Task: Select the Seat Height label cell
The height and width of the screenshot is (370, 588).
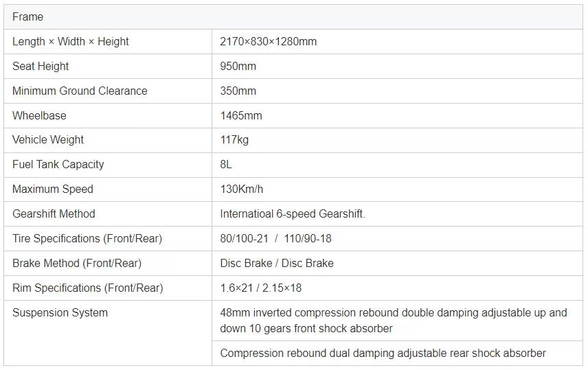Action: (x=108, y=67)
